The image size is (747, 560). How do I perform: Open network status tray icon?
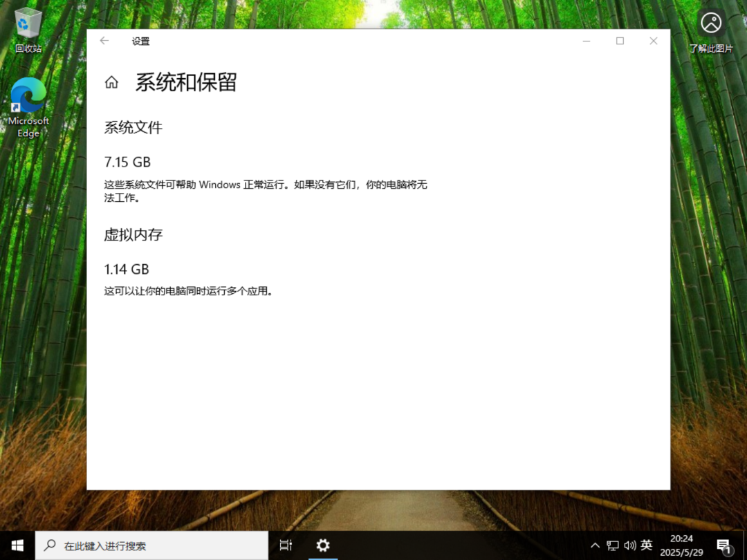click(613, 545)
